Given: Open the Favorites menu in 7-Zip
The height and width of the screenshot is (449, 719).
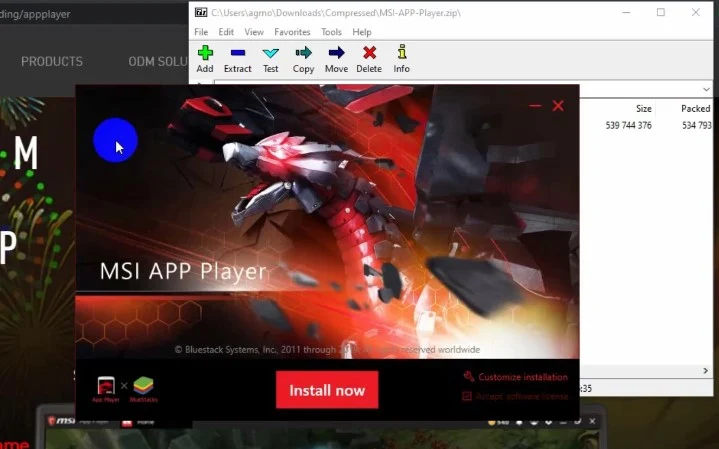Looking at the screenshot, I should click(292, 32).
